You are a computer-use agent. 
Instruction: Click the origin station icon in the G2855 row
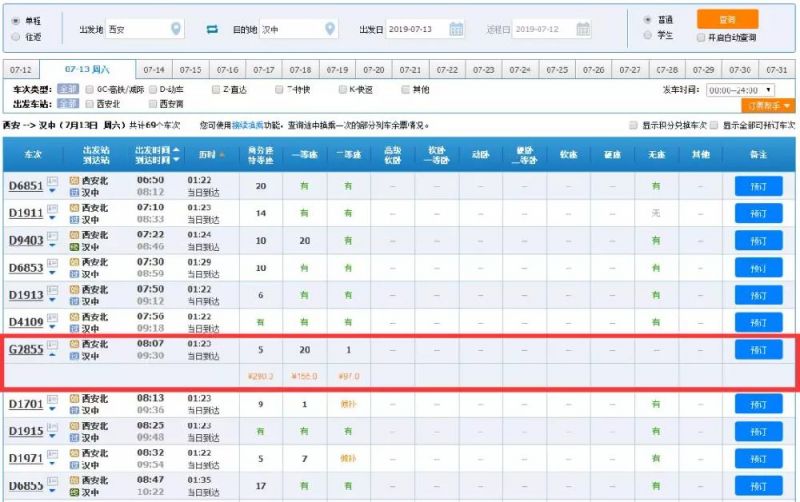74,344
